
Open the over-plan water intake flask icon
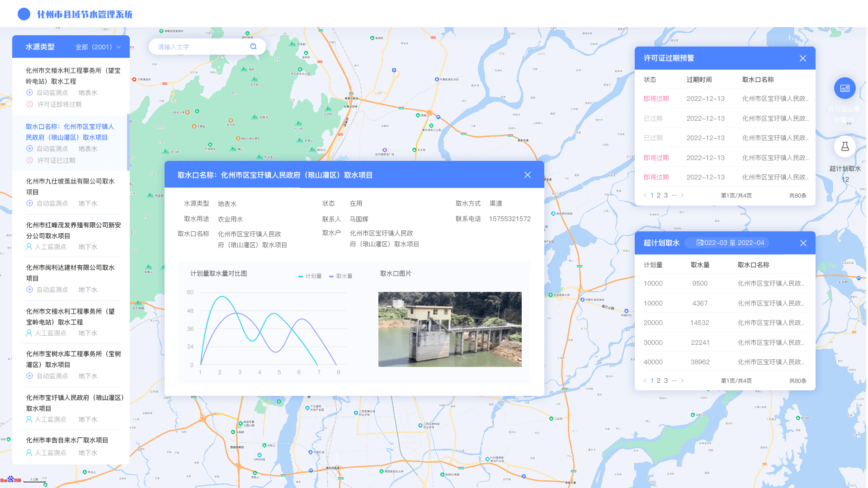[844, 146]
